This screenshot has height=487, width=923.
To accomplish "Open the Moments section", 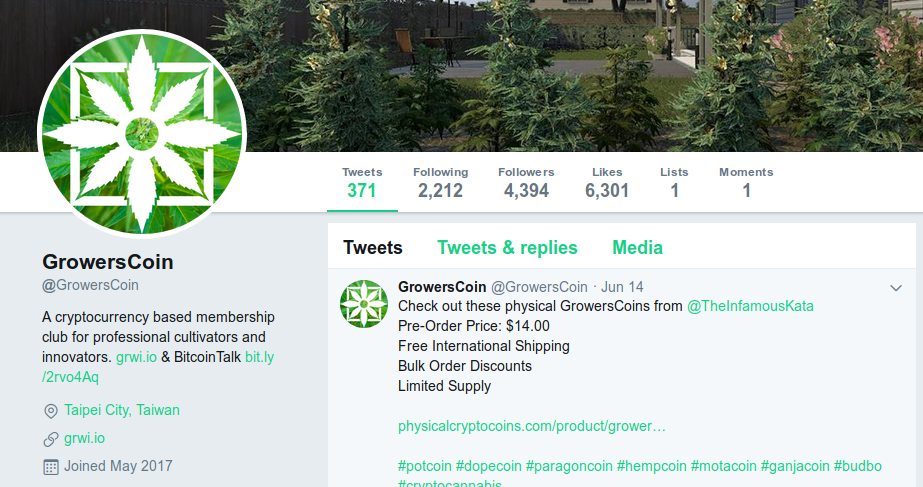I will pos(746,183).
